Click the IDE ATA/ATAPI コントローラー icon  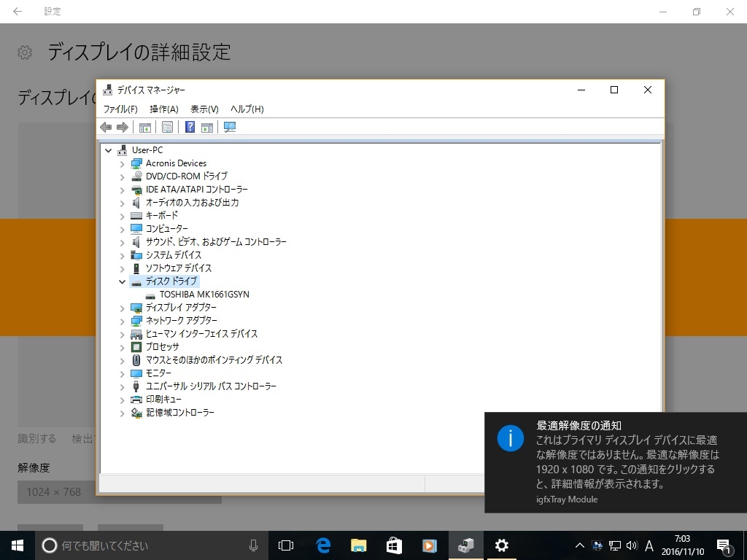(x=136, y=190)
